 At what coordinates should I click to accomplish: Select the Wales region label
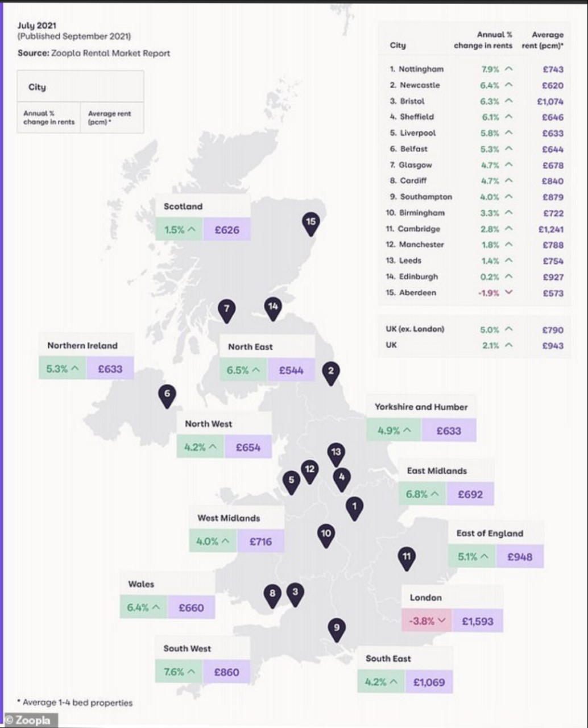(x=141, y=584)
